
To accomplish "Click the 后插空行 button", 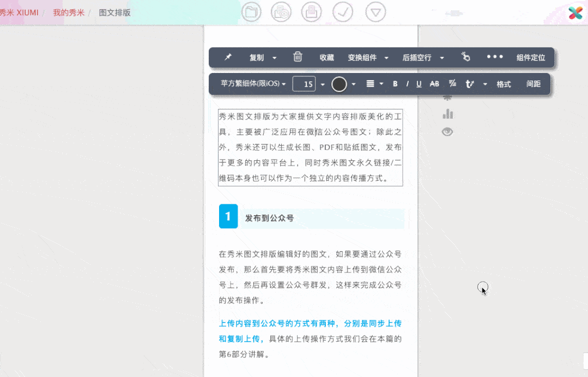I will click(x=417, y=57).
